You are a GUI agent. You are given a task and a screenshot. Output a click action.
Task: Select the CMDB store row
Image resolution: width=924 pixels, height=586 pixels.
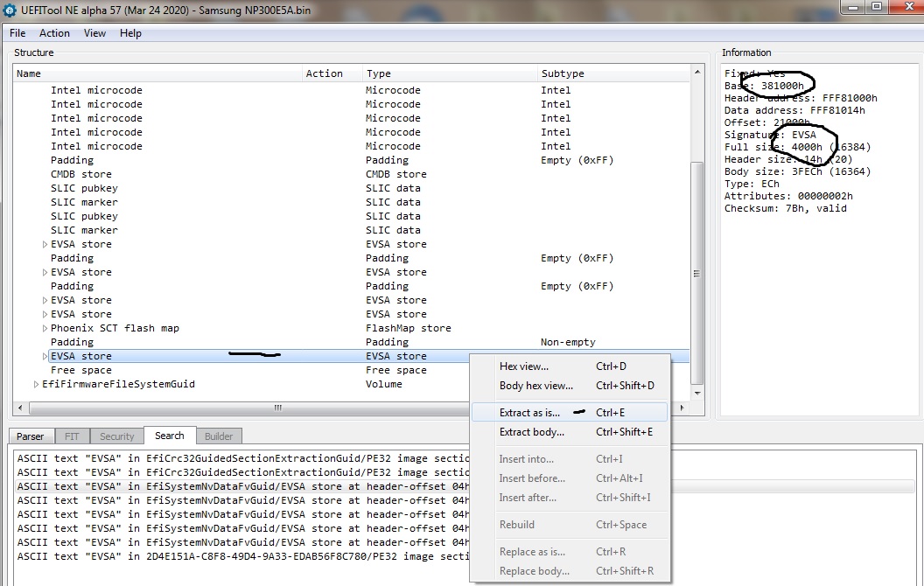click(80, 174)
